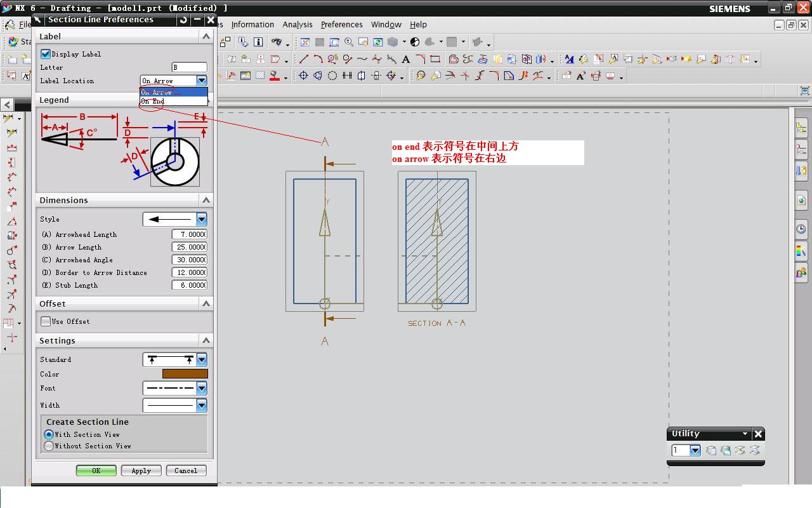
Task: Enable the Use Offset checkbox
Action: [x=46, y=321]
